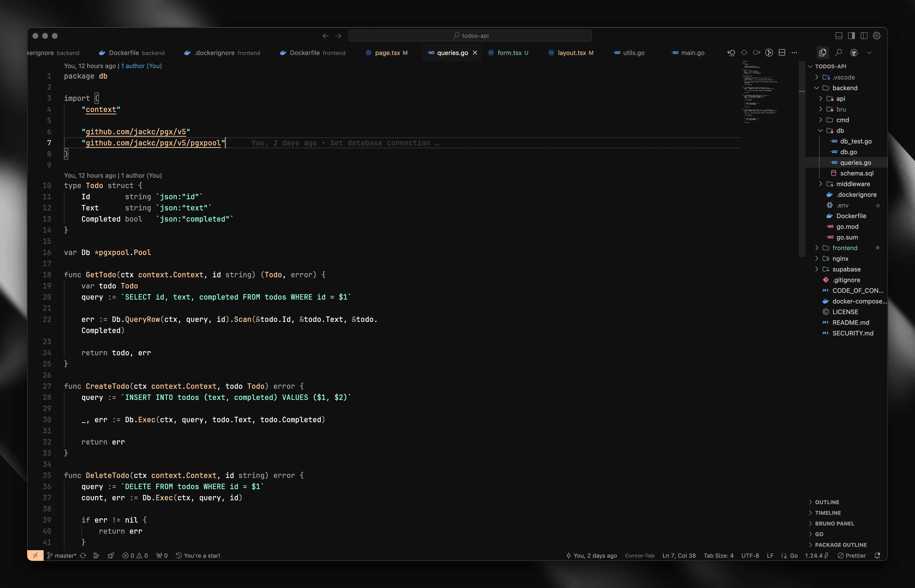Click Ln 7, Col 38 position indicator
This screenshot has width=915, height=588.
pyautogui.click(x=679, y=556)
